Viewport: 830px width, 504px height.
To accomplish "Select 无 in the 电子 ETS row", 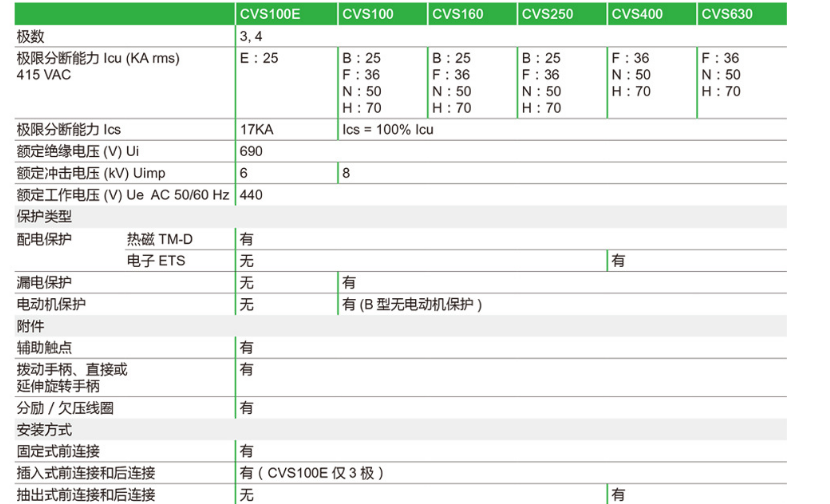I will coord(247,261).
